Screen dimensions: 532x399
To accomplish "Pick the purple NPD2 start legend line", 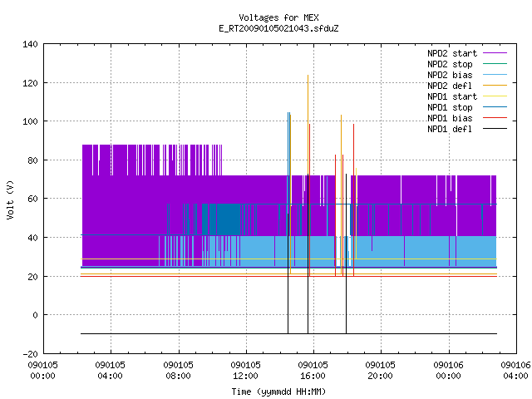I will click(x=495, y=53).
